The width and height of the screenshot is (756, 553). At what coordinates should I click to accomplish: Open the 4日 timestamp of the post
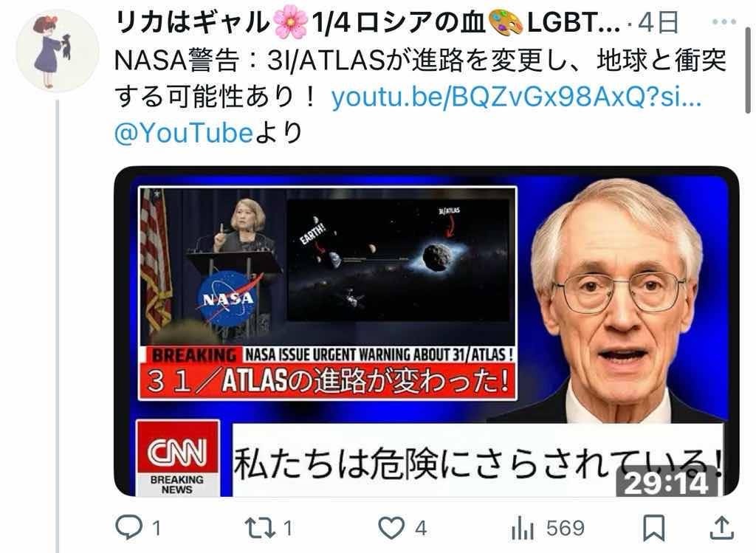658,23
